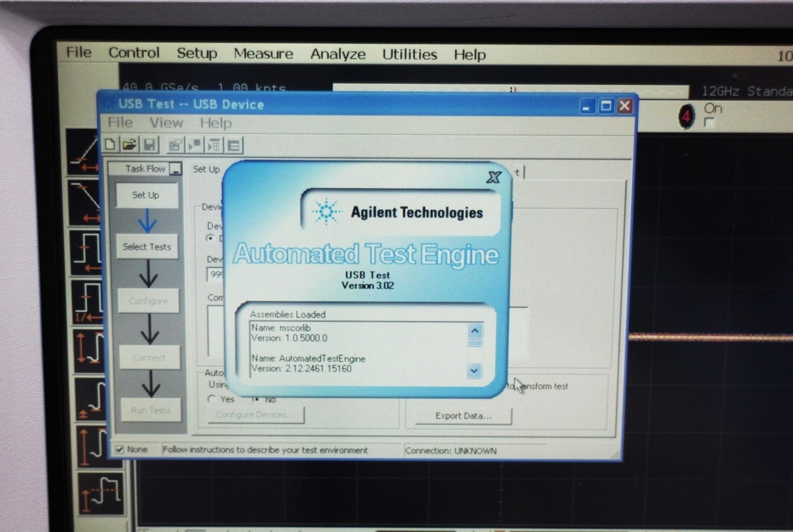Open the oscilloscope Utilities menu

click(x=409, y=54)
